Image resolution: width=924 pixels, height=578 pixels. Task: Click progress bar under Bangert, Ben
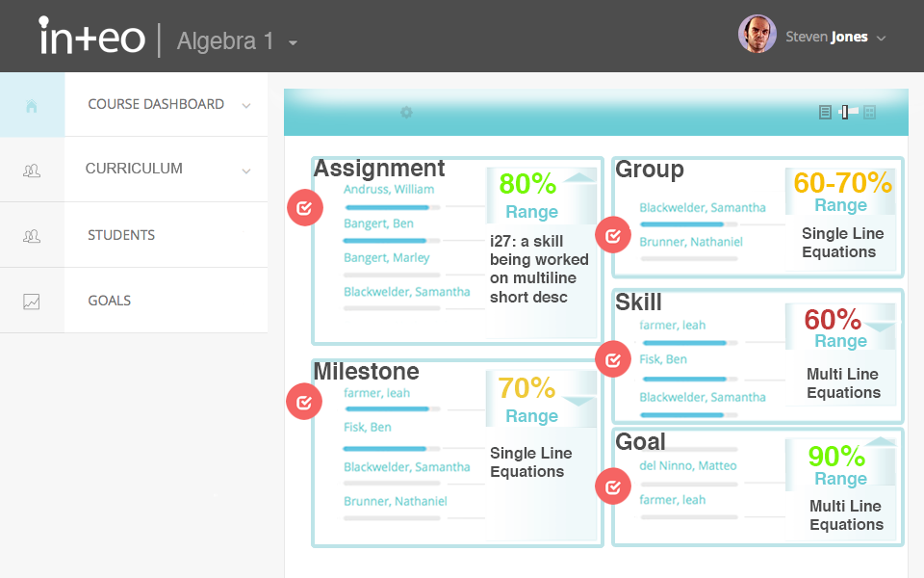coord(392,241)
